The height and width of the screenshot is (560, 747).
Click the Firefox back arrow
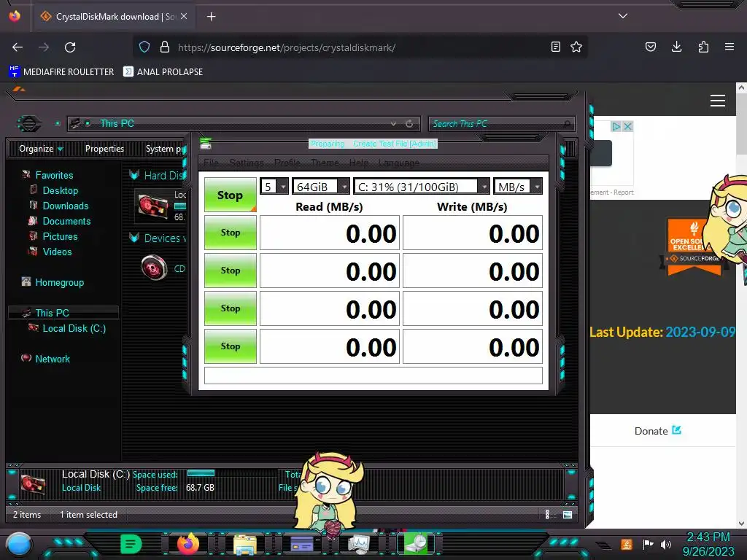pyautogui.click(x=18, y=47)
